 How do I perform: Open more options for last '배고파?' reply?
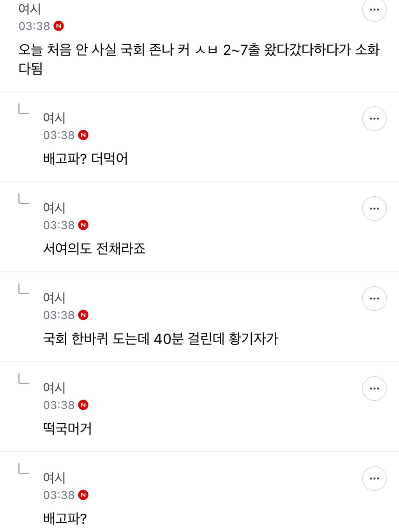[374, 478]
